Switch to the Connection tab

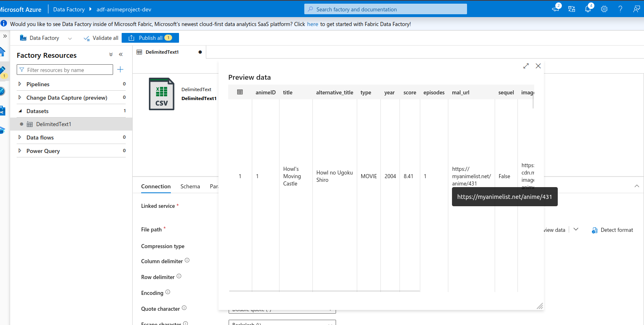pos(156,186)
